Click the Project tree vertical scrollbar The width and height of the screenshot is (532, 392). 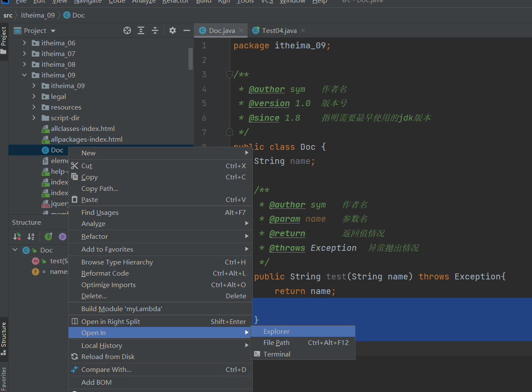click(x=191, y=58)
